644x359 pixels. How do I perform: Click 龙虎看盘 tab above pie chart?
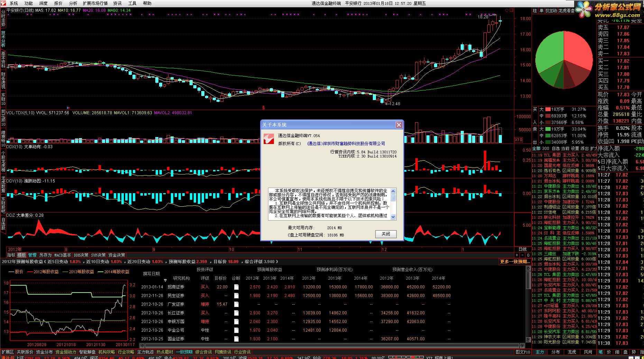[566, 11]
